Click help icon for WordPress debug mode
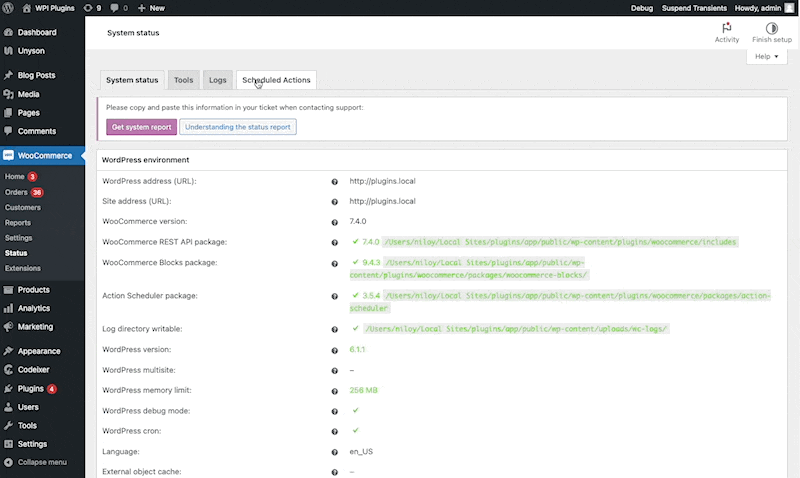Screen dimensions: 800x478 pos(335,411)
